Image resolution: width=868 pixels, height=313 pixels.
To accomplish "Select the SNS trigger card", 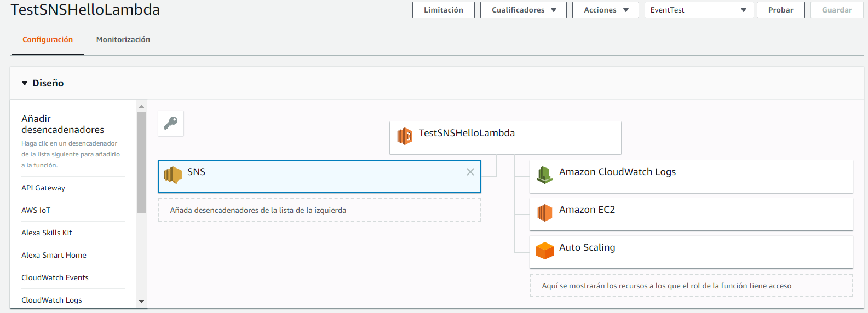I will pyautogui.click(x=319, y=176).
